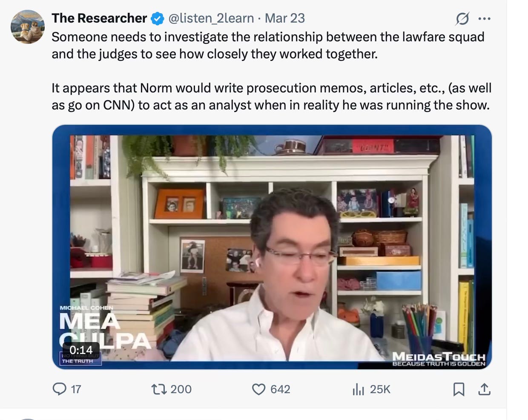Open the post text about the lawfare squad

click(x=272, y=71)
